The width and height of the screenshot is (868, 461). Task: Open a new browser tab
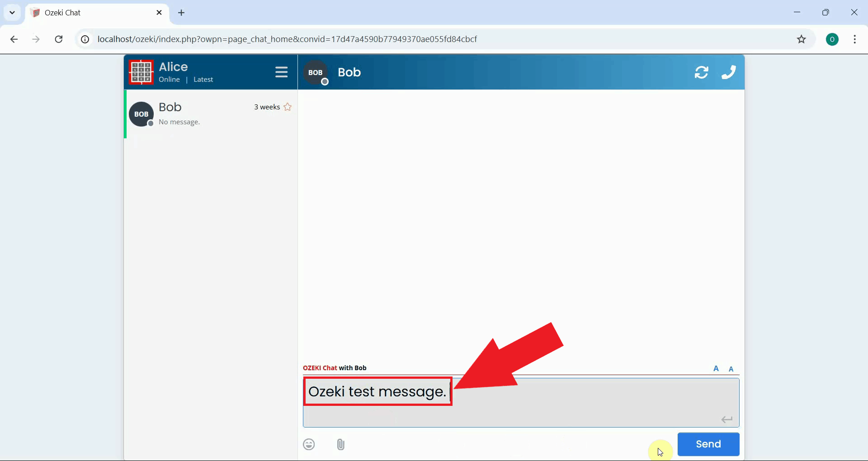(x=181, y=13)
